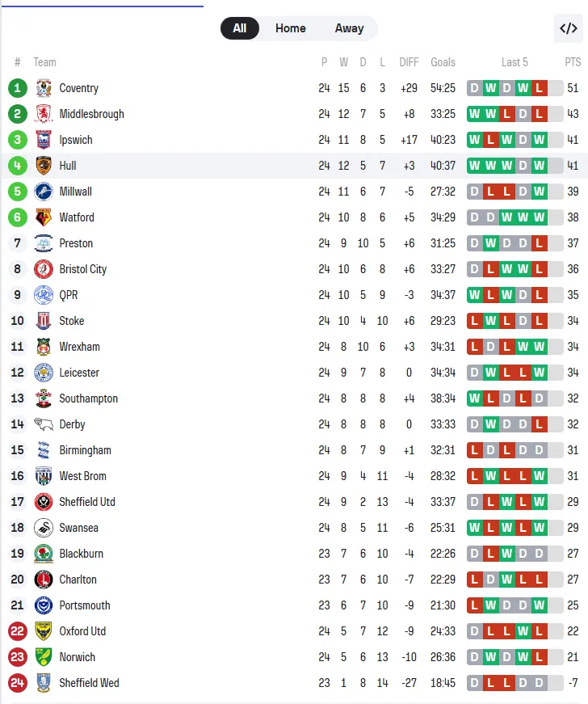
Task: Click Hull's most recent green W box
Action: [x=540, y=166]
